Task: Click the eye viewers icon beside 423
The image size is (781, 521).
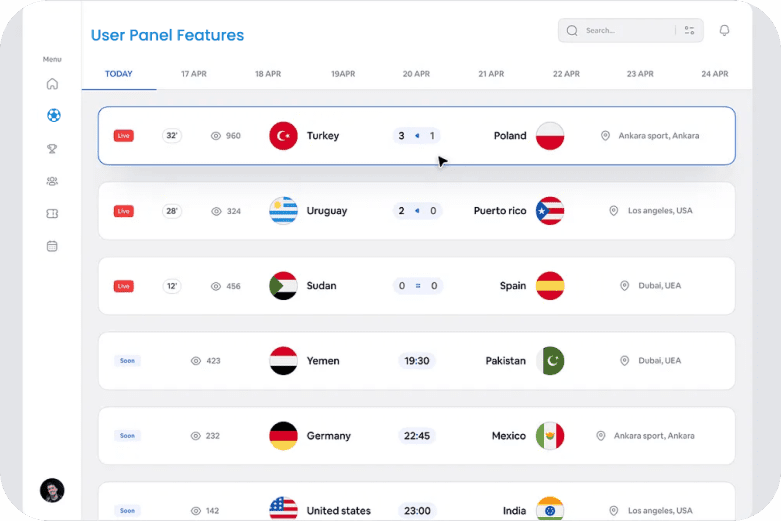Action: click(196, 361)
